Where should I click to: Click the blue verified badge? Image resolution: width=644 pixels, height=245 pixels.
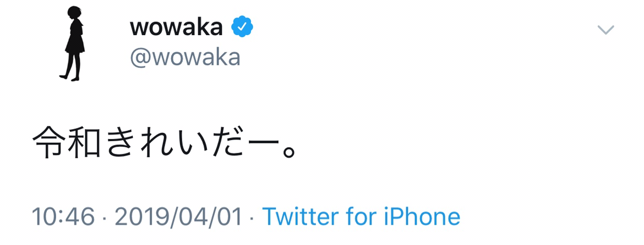(242, 27)
